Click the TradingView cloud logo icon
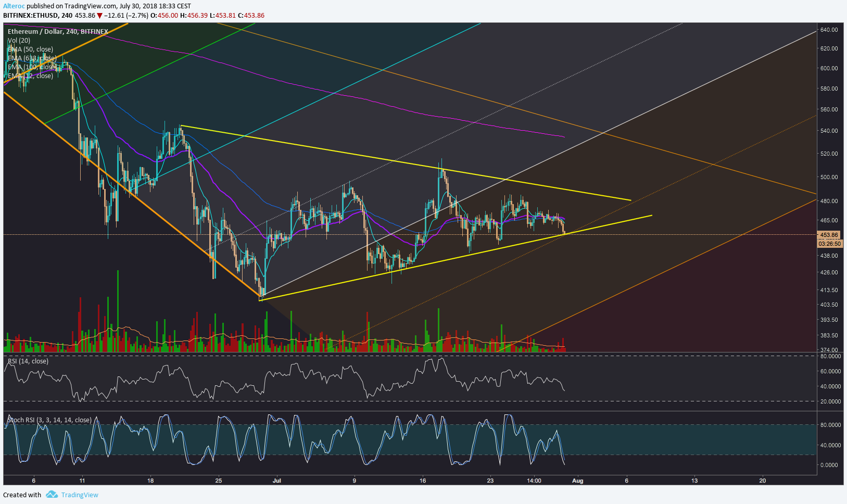 point(52,494)
